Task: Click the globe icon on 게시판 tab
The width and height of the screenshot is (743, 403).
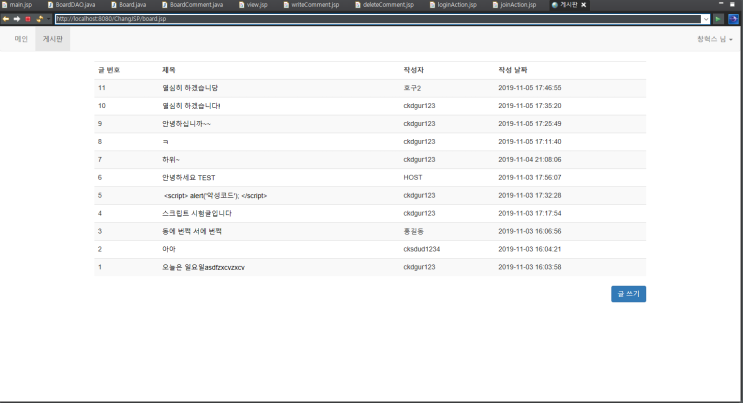Action: click(x=554, y=5)
